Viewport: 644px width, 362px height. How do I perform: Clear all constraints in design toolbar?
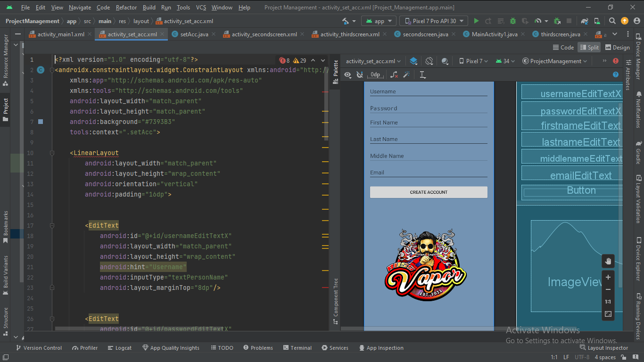point(394,75)
